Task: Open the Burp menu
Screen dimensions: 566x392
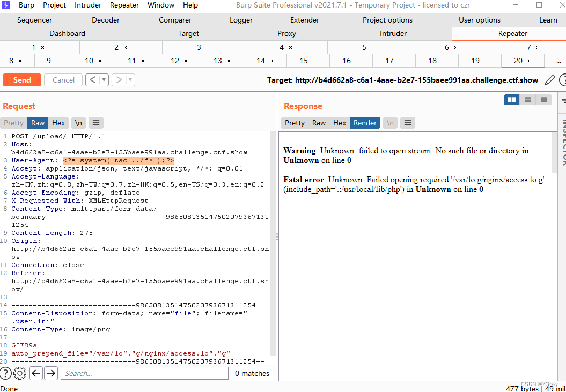Action: tap(27, 5)
